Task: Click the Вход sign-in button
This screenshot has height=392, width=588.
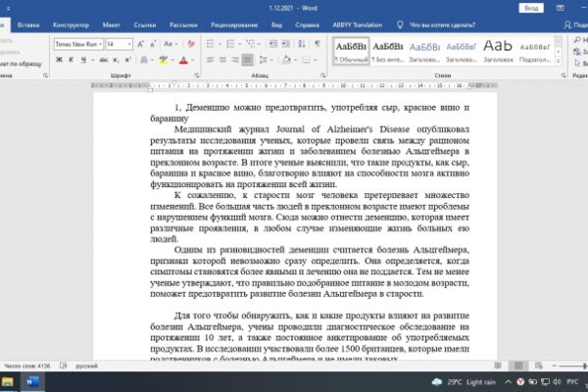Action: point(531,8)
